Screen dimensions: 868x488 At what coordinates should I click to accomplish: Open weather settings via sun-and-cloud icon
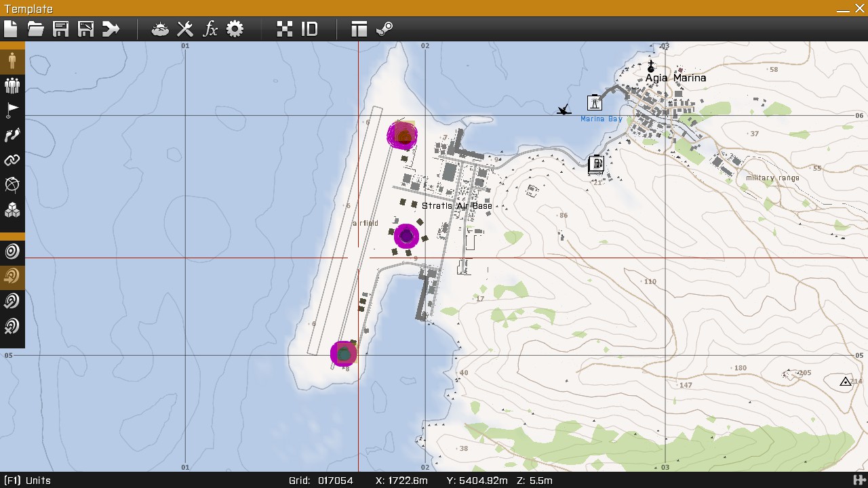[x=160, y=28]
